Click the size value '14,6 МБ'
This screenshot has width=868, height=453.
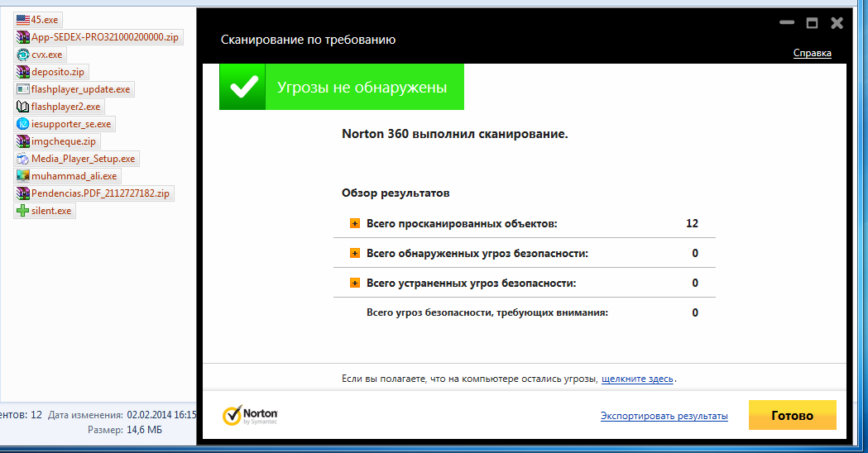point(145,430)
